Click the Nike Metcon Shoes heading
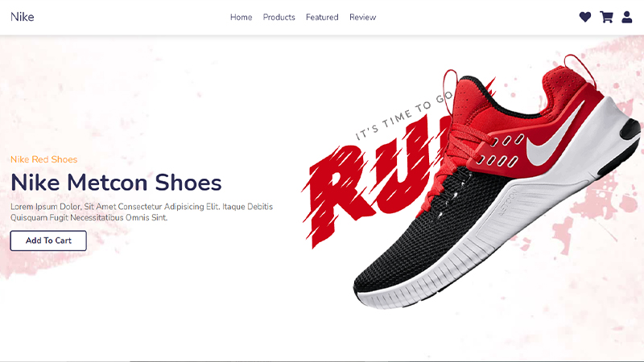Image resolution: width=644 pixels, height=362 pixels. pyautogui.click(x=116, y=183)
